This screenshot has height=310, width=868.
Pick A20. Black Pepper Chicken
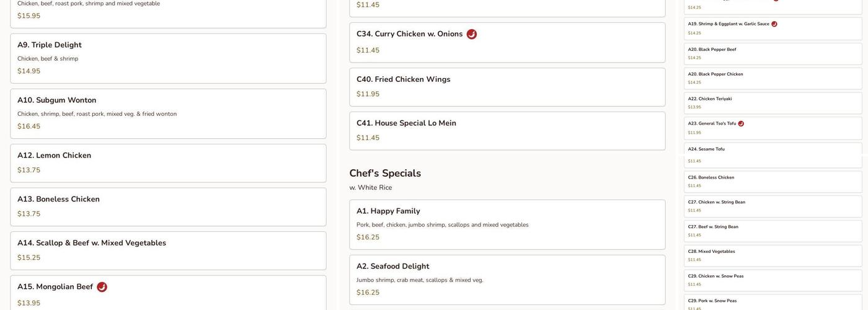773,78
